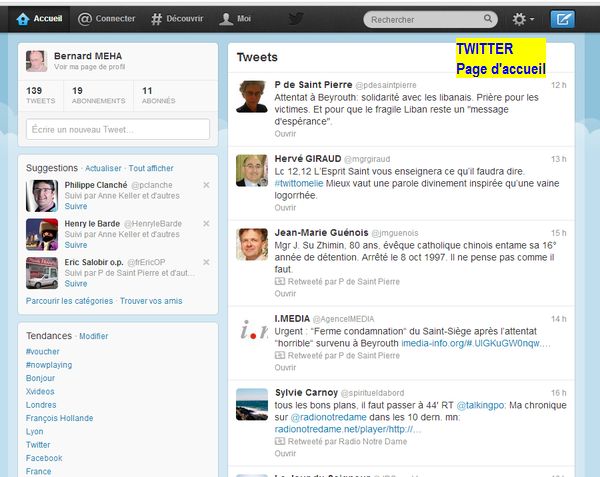Expand Sylvie Carnoy tweet via Ouvrir
Screen dimensions: 600x477
click(x=285, y=454)
